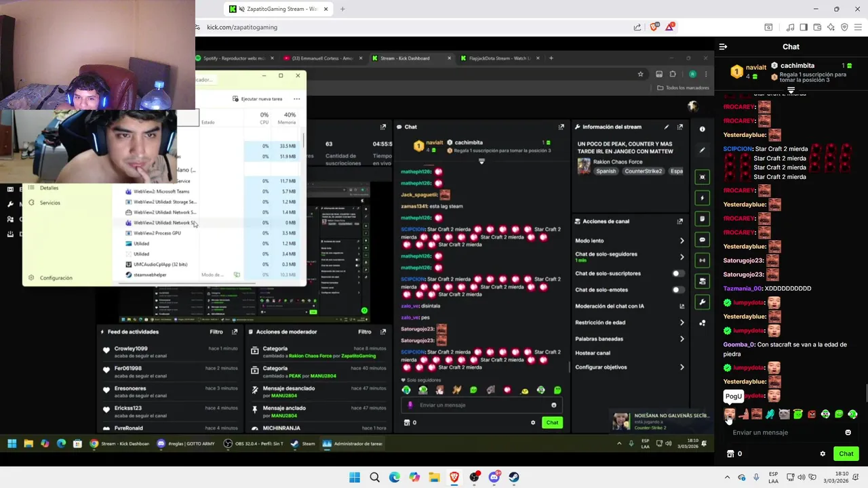The image size is (868, 488).
Task: Open Brave Rewards triangle icon
Action: (x=670, y=27)
